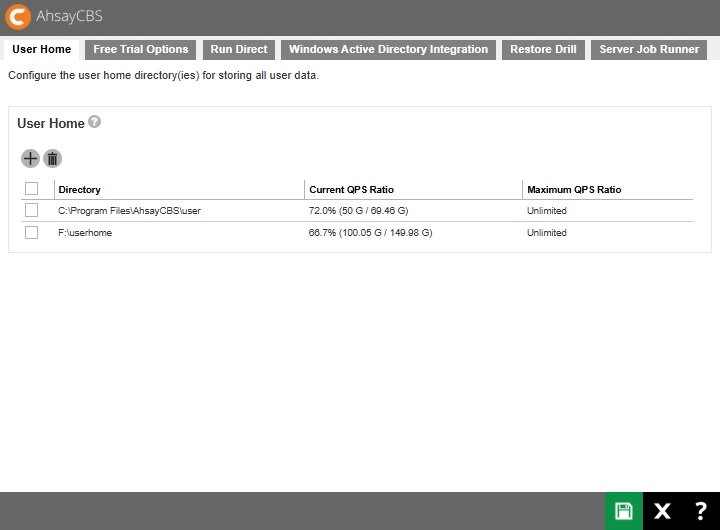Switch to the Free Trial Options tab

[x=140, y=49]
